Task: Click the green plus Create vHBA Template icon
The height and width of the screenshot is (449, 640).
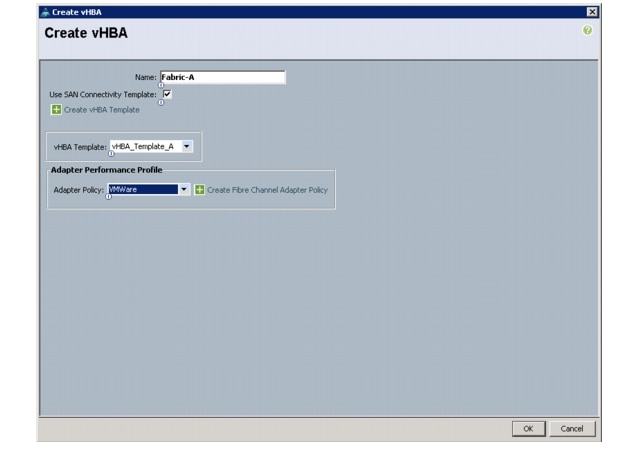Action: (56, 109)
